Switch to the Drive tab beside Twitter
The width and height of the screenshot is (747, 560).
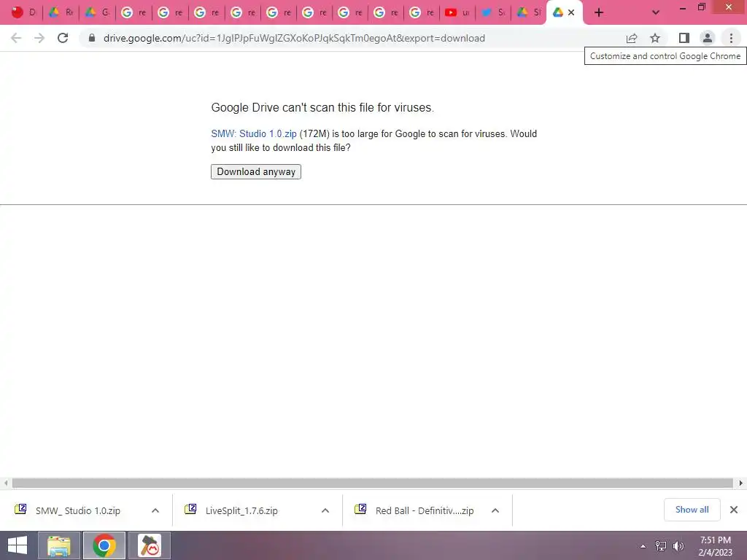click(x=529, y=13)
